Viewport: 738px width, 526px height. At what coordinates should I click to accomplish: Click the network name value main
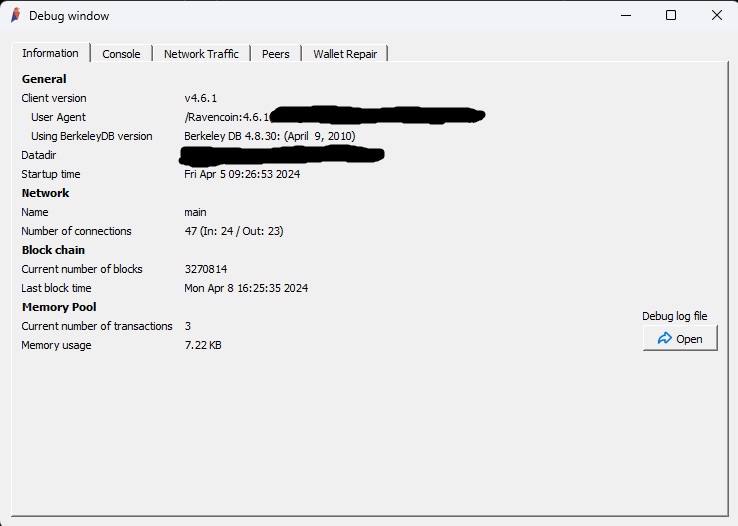click(x=195, y=212)
